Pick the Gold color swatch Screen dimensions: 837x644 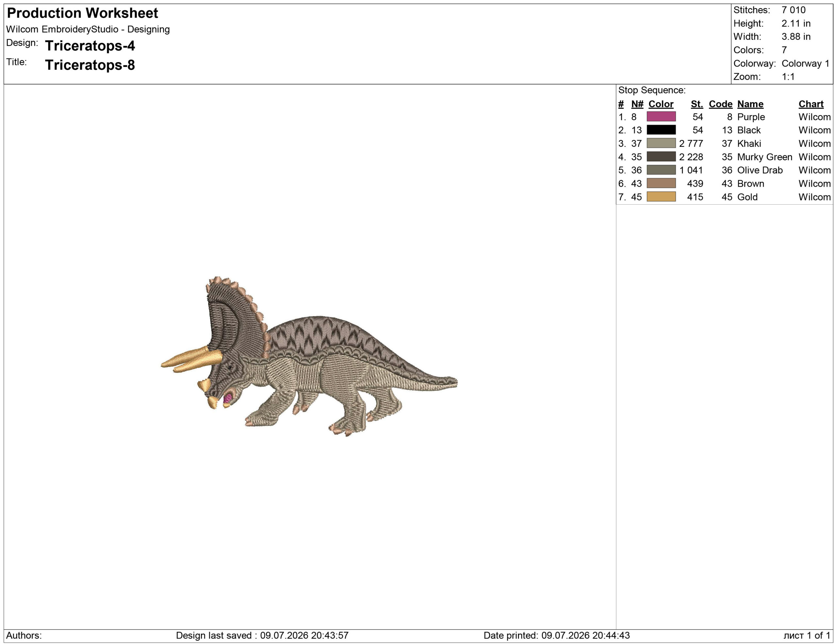[x=661, y=197]
